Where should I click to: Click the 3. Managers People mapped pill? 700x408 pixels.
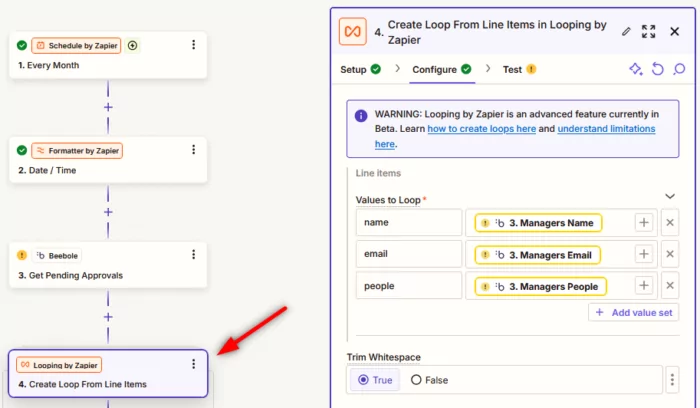[x=541, y=287]
